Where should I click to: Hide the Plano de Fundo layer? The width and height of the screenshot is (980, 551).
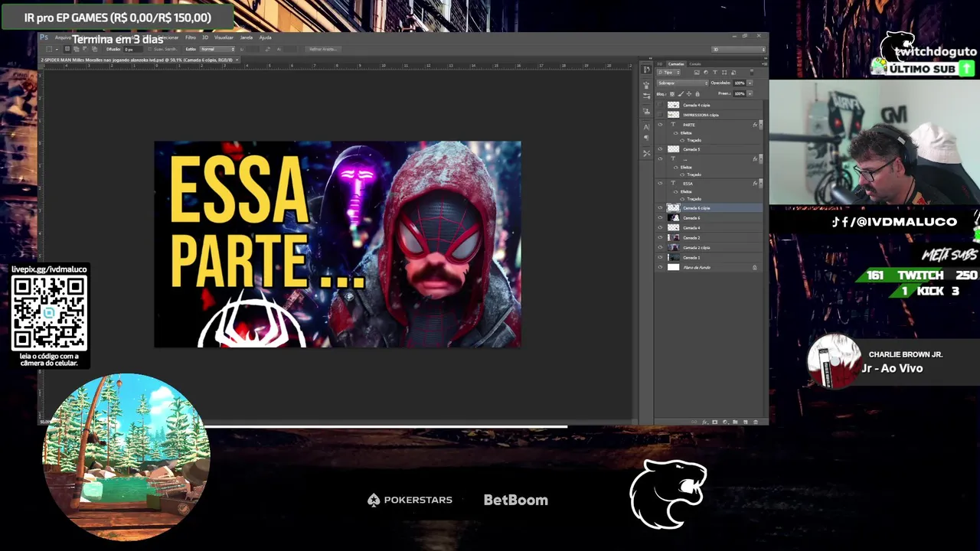click(x=660, y=268)
